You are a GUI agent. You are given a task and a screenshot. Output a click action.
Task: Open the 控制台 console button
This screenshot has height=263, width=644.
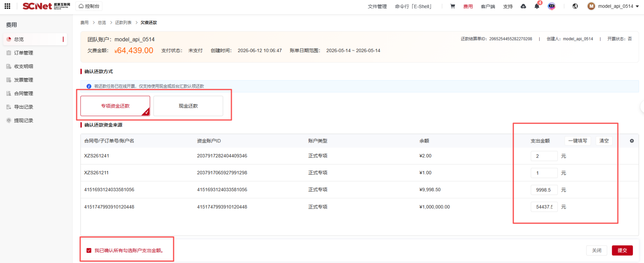pos(89,6)
